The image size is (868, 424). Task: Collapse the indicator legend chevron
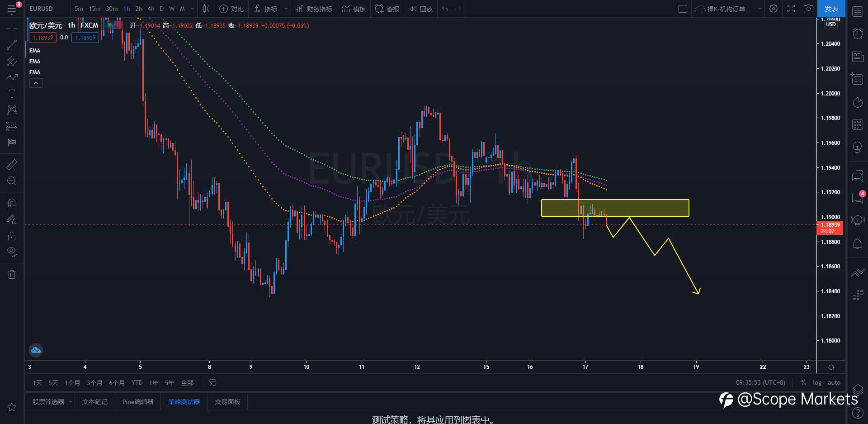coord(36,83)
